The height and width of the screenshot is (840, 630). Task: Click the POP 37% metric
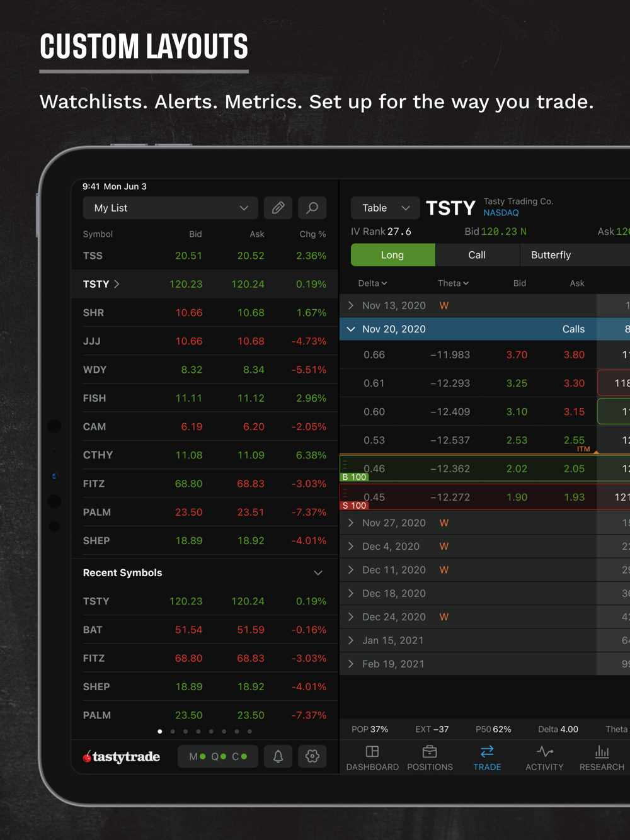click(x=370, y=729)
